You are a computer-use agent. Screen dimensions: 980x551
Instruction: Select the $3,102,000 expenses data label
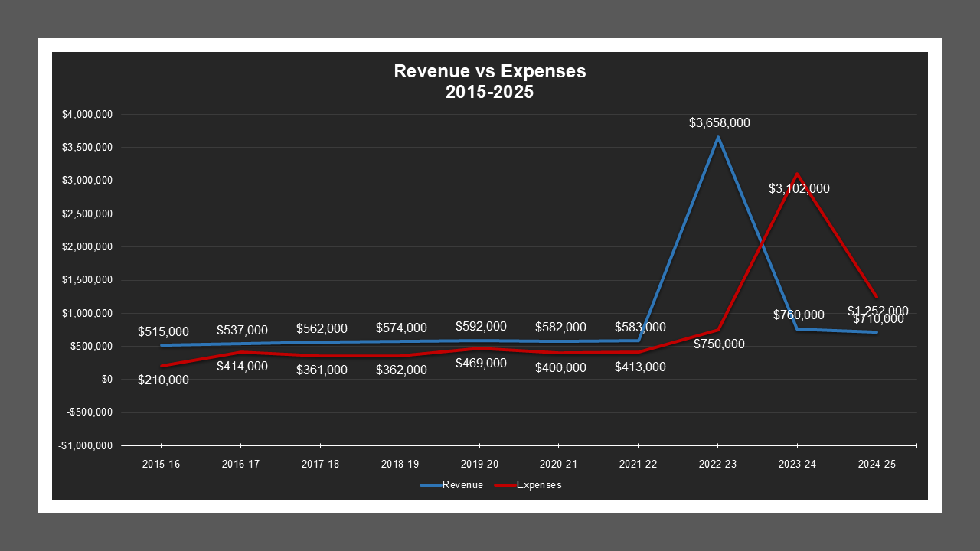point(799,189)
